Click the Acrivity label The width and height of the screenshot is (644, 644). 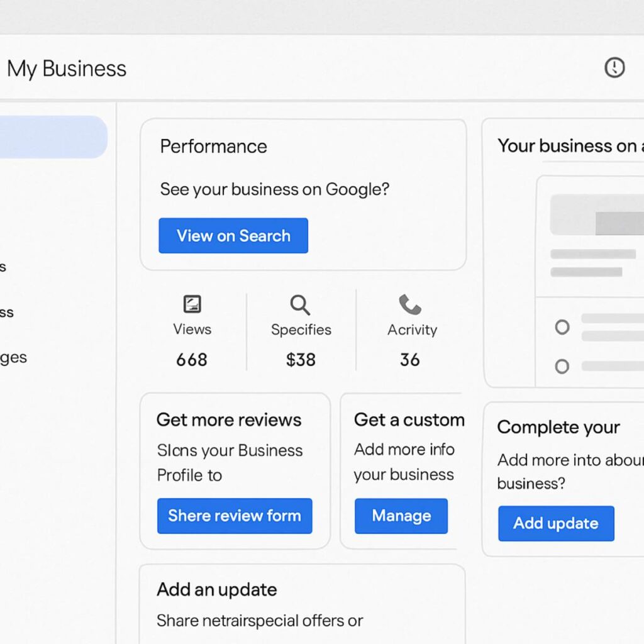coord(413,330)
